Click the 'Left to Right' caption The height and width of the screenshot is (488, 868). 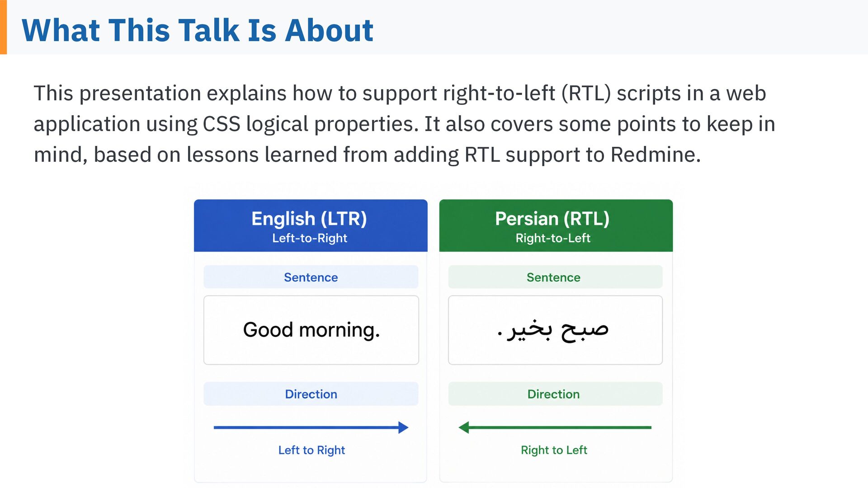coord(311,450)
